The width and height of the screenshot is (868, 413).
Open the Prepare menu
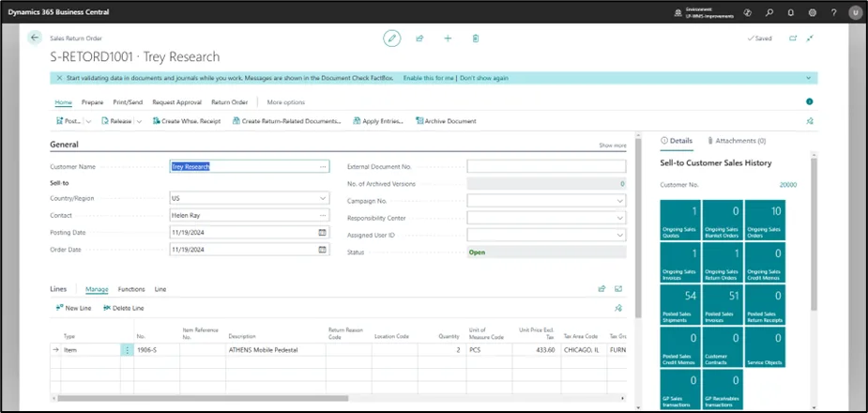pos(93,102)
